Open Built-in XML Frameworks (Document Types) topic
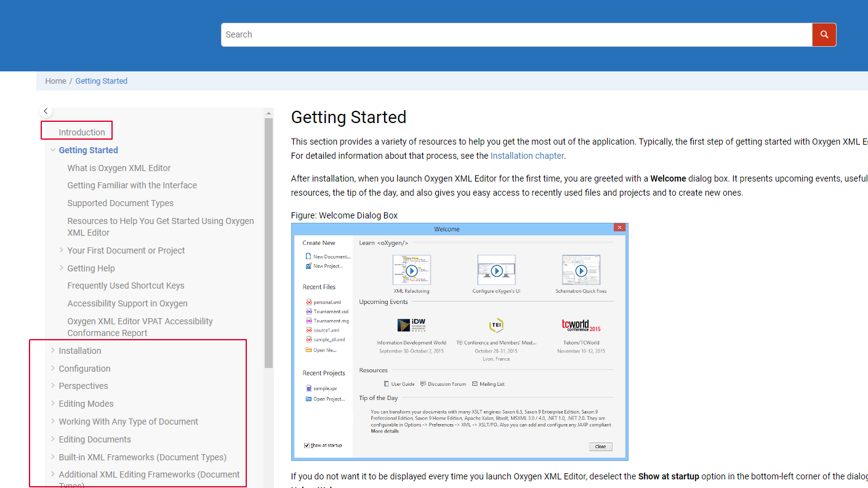The height and width of the screenshot is (488, 868). tap(142, 457)
